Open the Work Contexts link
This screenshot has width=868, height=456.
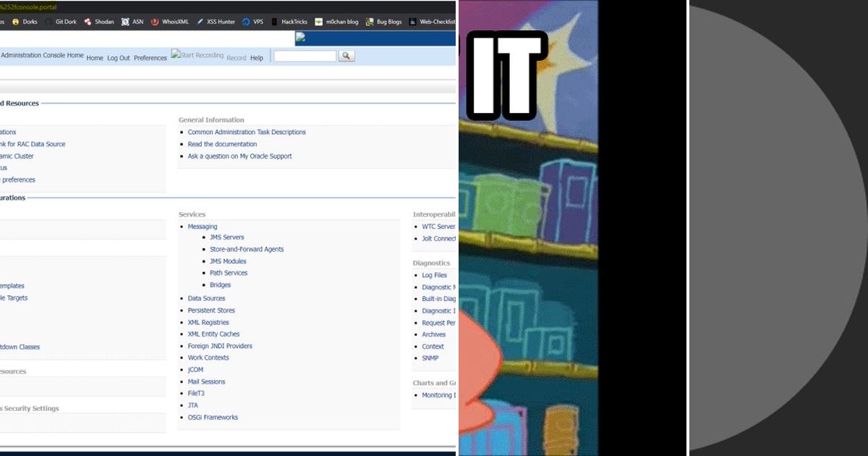tap(208, 358)
